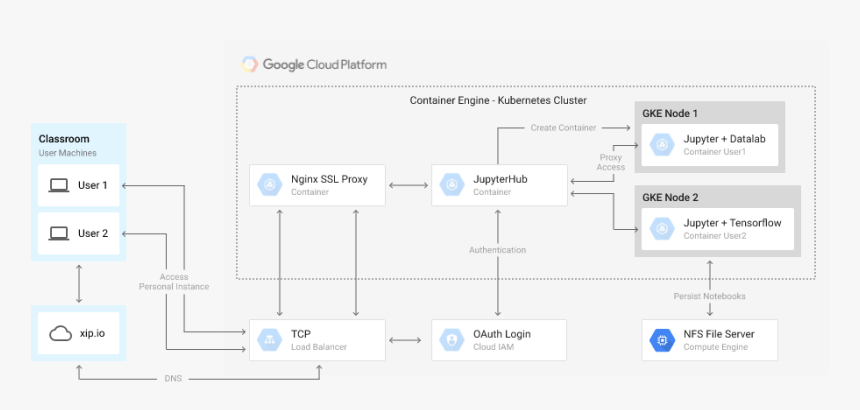
Task: Click the 'Authentication' arrow label
Action: [497, 250]
